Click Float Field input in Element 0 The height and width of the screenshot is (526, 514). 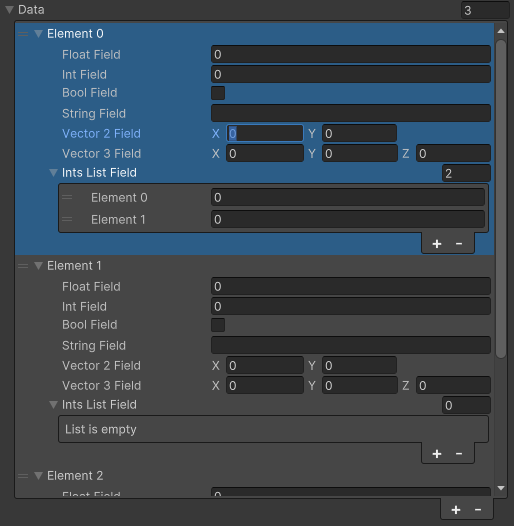click(351, 54)
